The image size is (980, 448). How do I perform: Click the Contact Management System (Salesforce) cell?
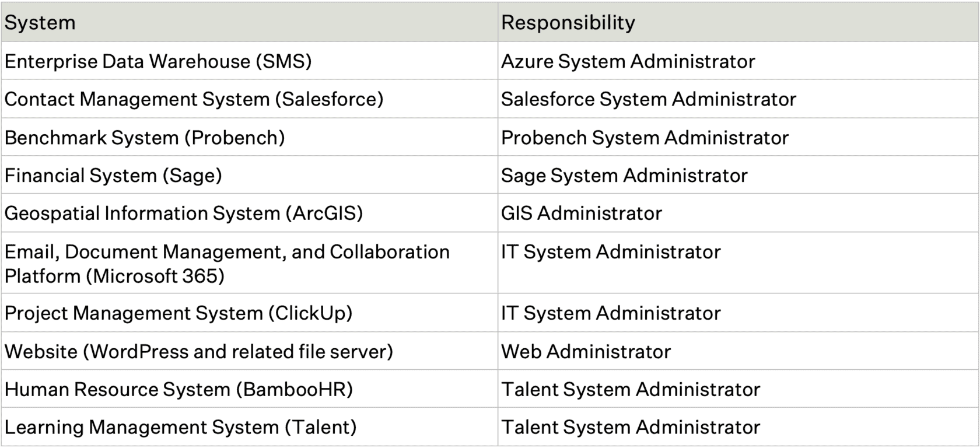(194, 99)
